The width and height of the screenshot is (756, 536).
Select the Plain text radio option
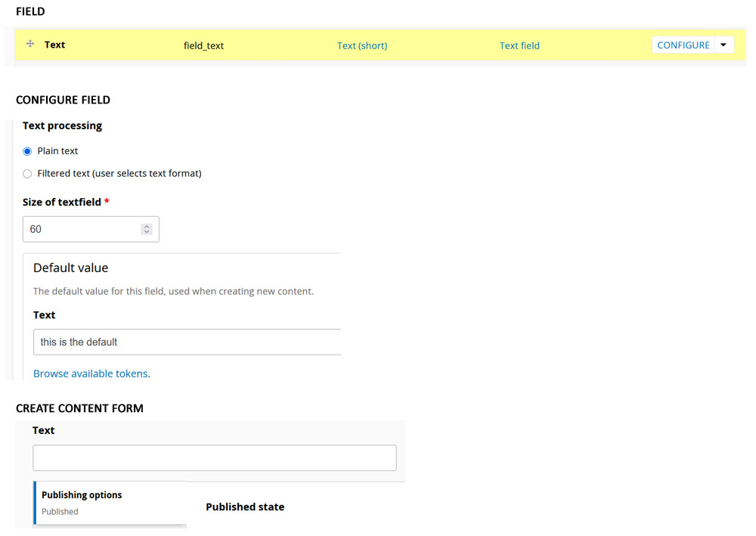coord(27,151)
